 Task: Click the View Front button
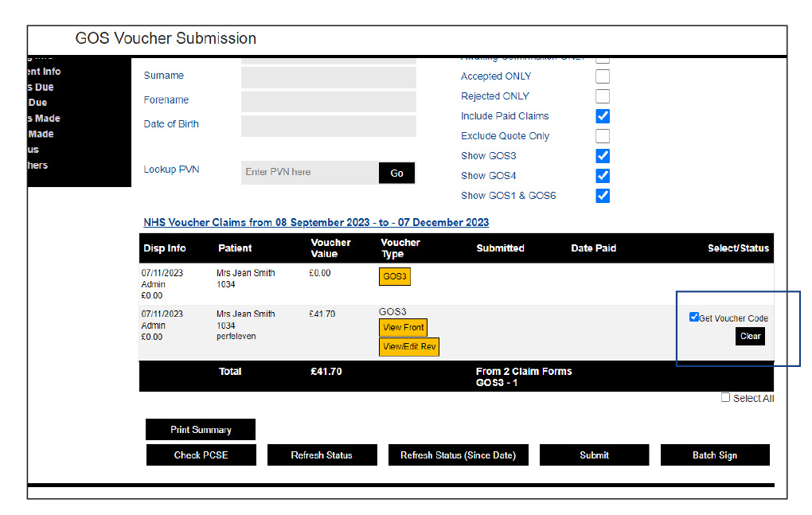[403, 327]
